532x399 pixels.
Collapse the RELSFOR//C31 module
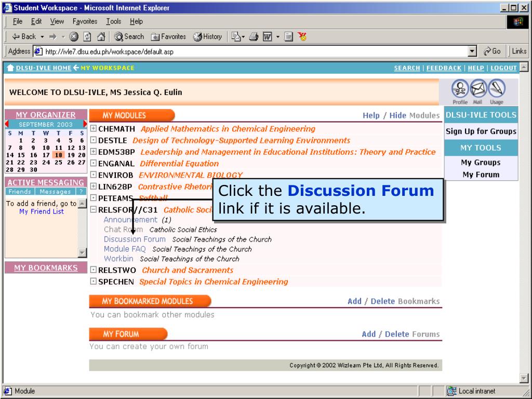click(94, 209)
